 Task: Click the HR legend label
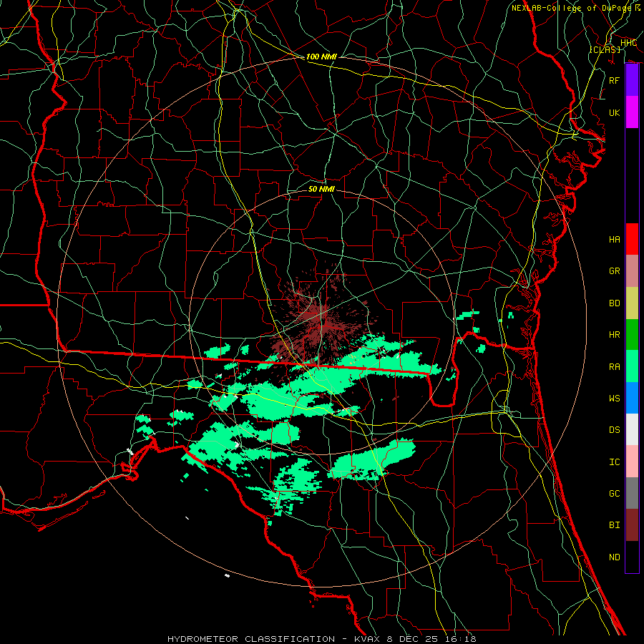point(614,335)
